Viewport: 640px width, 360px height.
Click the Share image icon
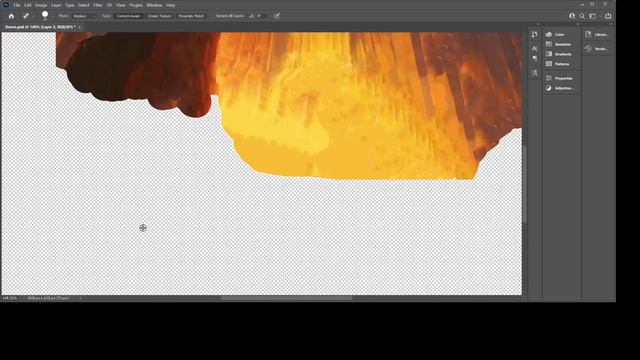608,16
